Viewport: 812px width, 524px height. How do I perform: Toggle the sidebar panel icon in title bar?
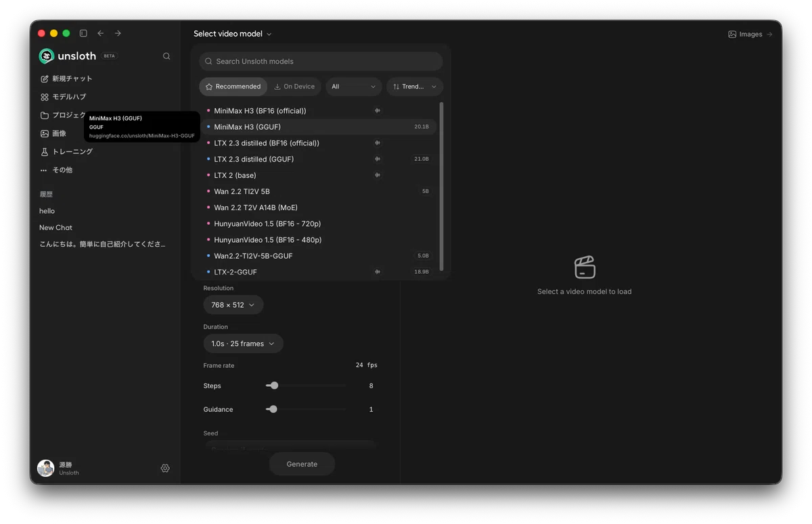83,33
